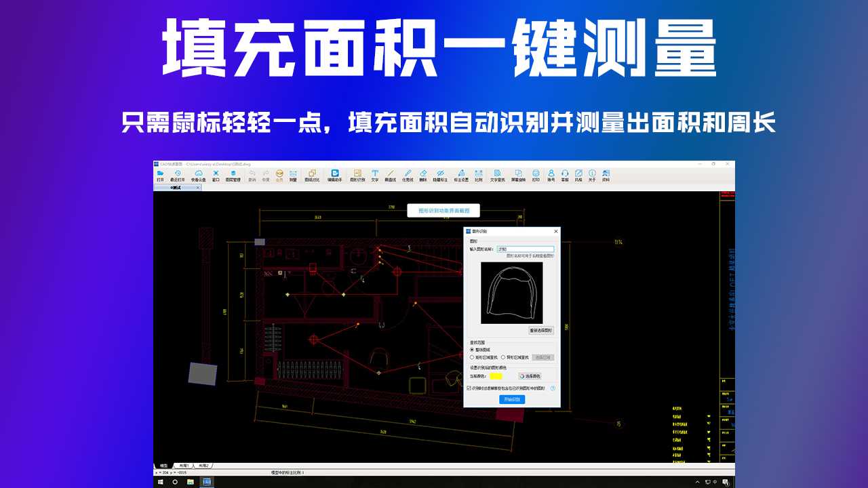The image size is (868, 488).
Task: Open the 图形识别 (shape recognition) tool
Action: 356,176
